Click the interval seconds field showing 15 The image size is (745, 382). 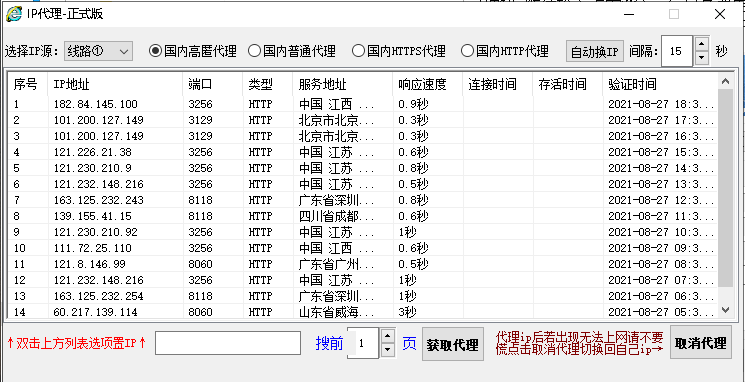pos(677,51)
